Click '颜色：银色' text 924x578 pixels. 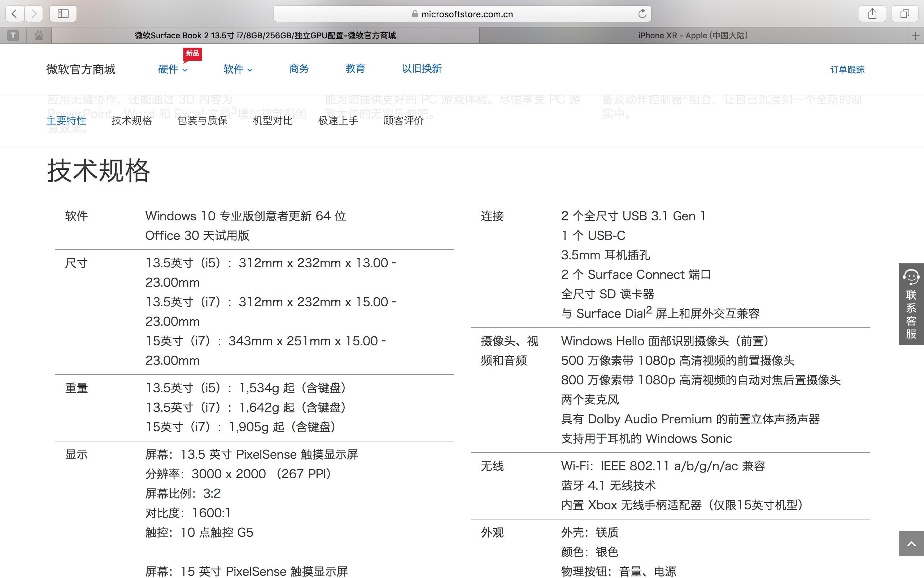pos(590,552)
